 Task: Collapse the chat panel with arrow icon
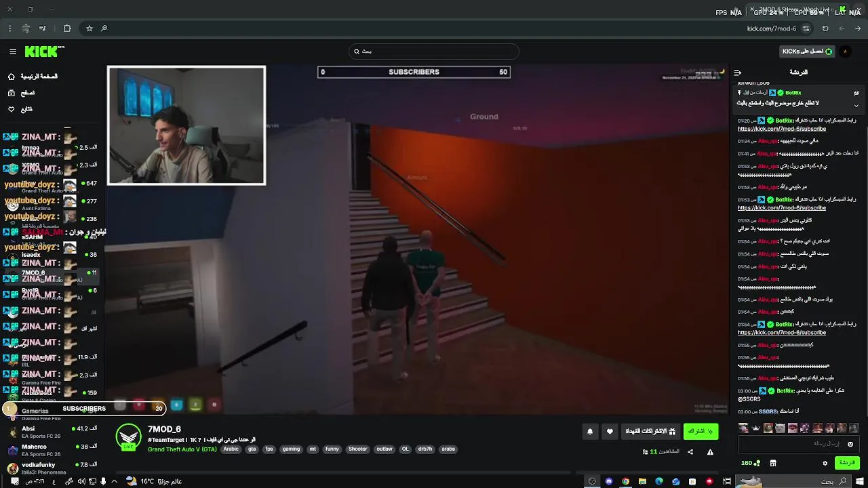click(738, 73)
